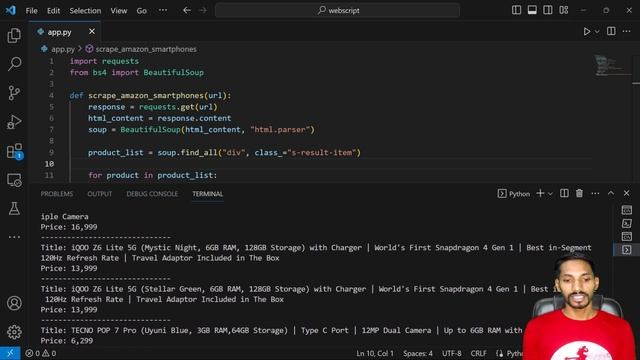Split the terminal
Image resolution: width=640 pixels, height=360 pixels.
(564, 193)
